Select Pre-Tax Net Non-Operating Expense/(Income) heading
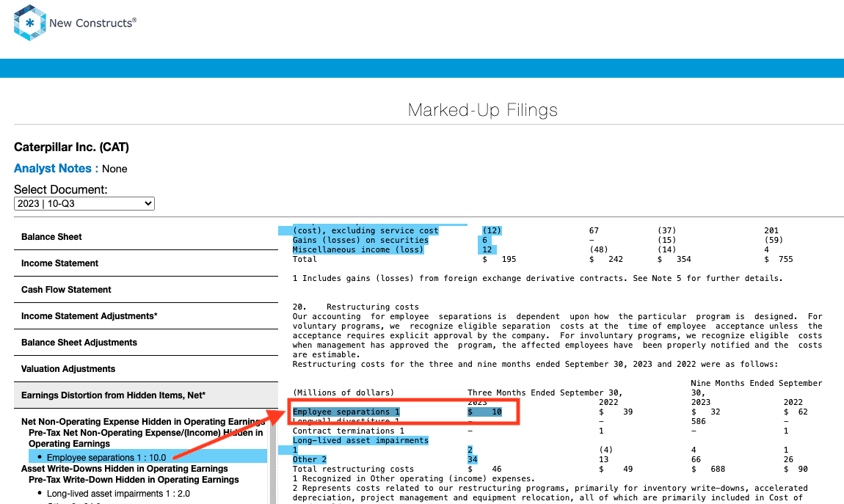 146,439
